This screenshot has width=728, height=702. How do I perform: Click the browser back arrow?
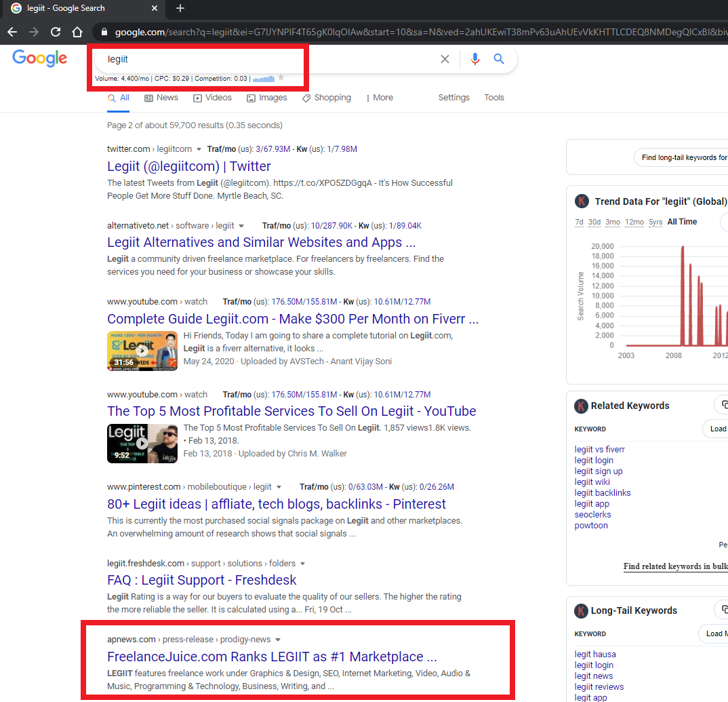tap(12, 32)
